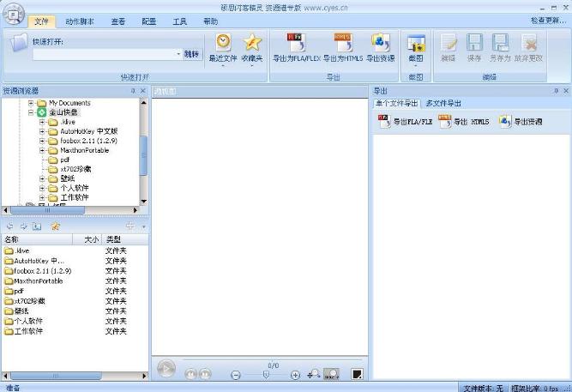Click the 跳转 button
Screen dimensions: 572x392
(192, 54)
